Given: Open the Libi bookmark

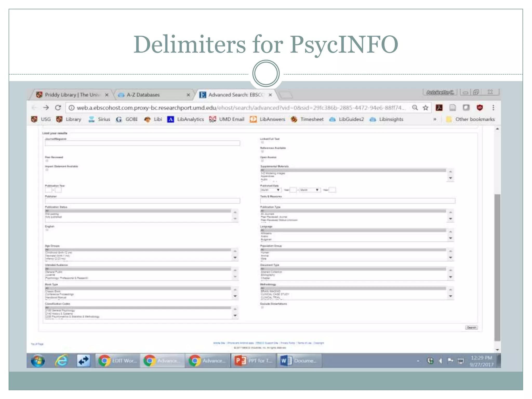Looking at the screenshot, I should (153, 119).
